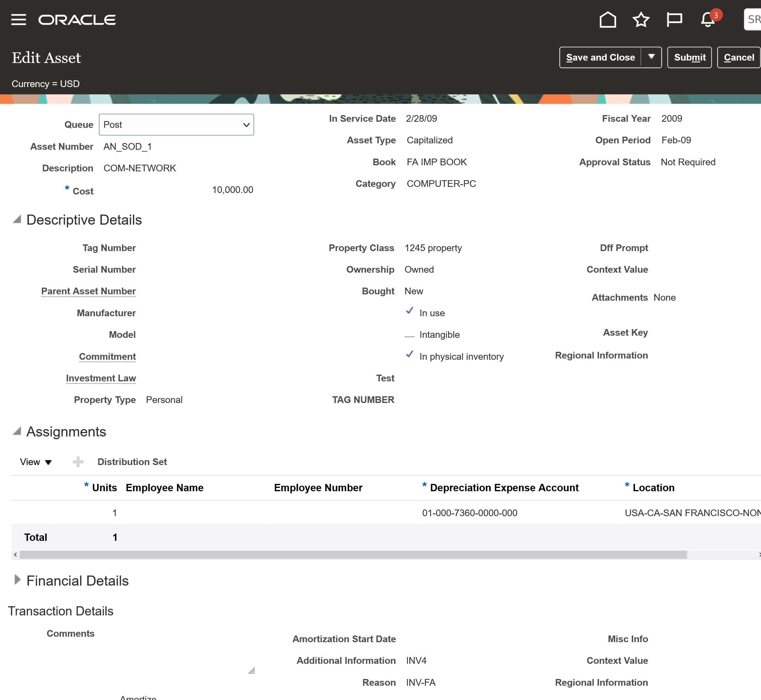Viewport: 761px width, 700px height.
Task: Add an assignment row with plus icon
Action: pos(78,462)
